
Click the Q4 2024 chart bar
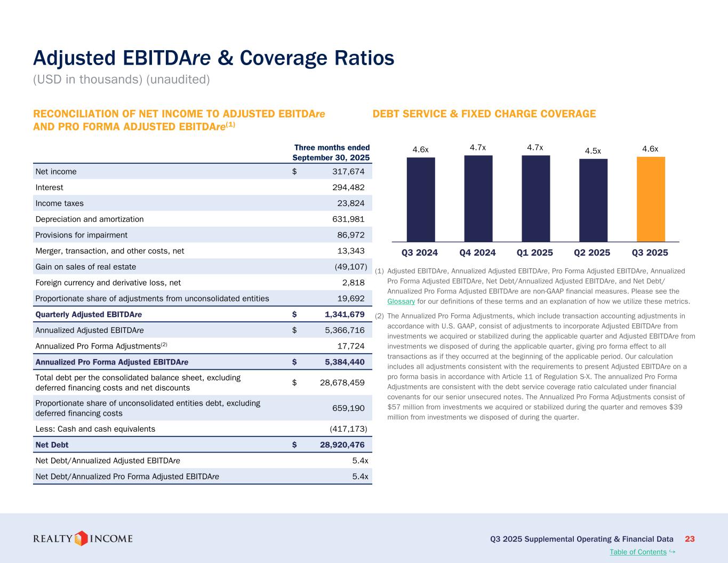coord(478,199)
